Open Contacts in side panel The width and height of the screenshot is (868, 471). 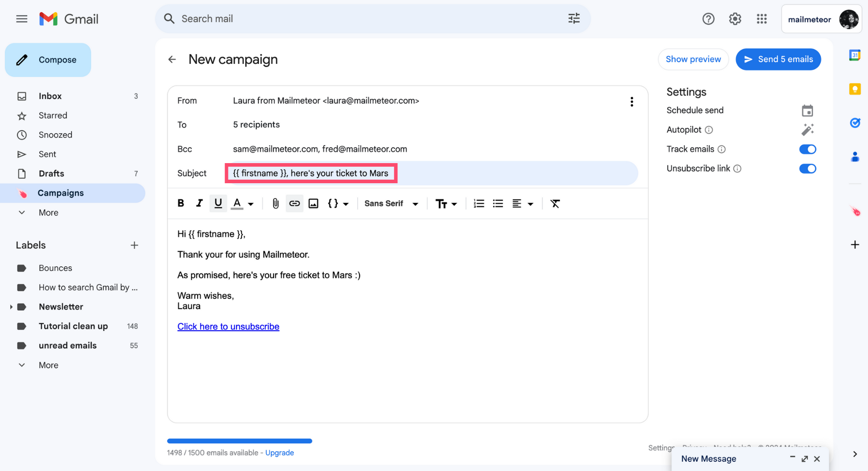[855, 157]
